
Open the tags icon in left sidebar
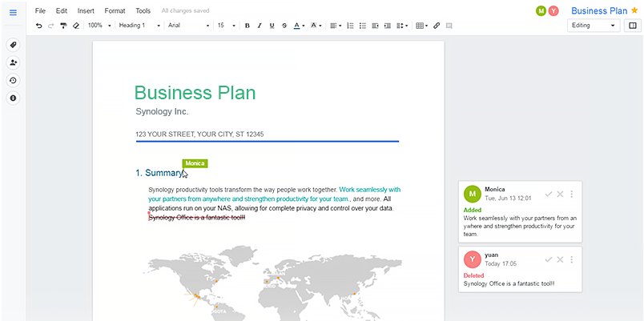coord(13,45)
